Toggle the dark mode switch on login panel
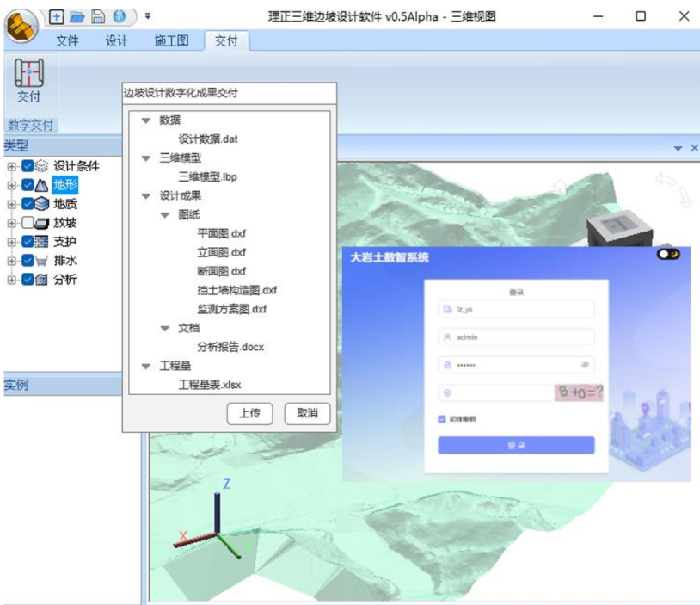Screen dimensions: 700x605 [x=667, y=256]
